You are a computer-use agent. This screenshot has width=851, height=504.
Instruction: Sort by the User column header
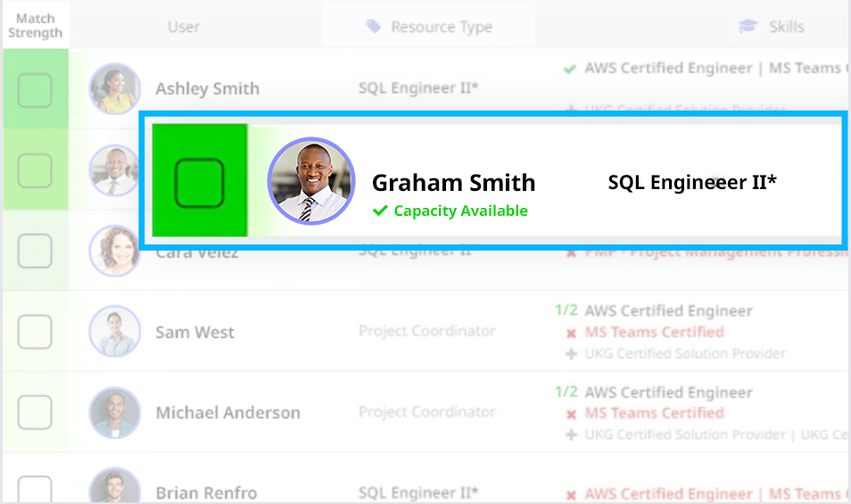coord(184,27)
